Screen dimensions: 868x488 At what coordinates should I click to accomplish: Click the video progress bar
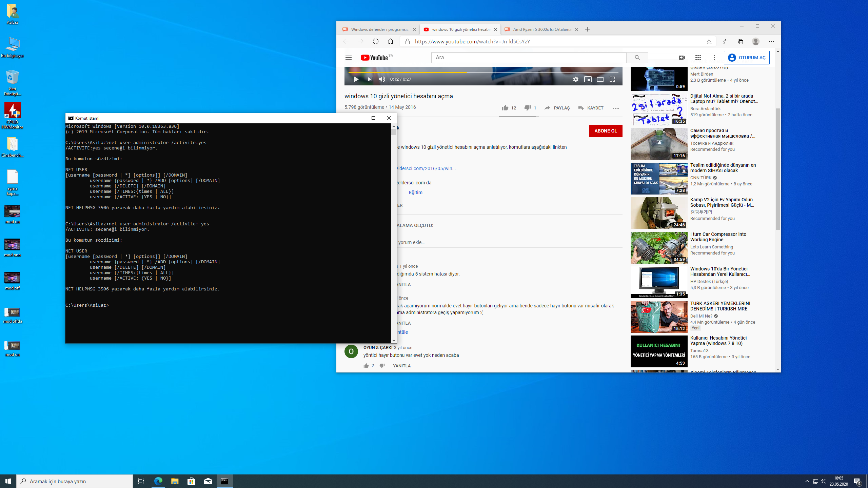click(483, 73)
